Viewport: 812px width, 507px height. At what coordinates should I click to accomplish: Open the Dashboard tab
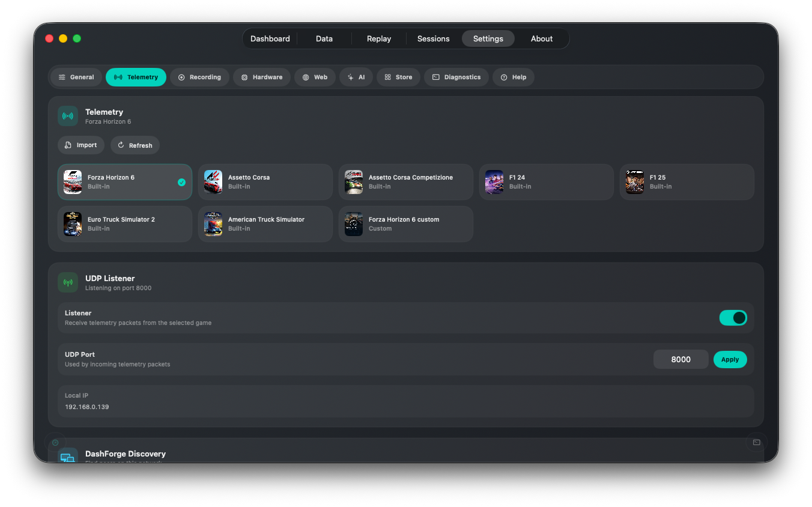click(270, 38)
